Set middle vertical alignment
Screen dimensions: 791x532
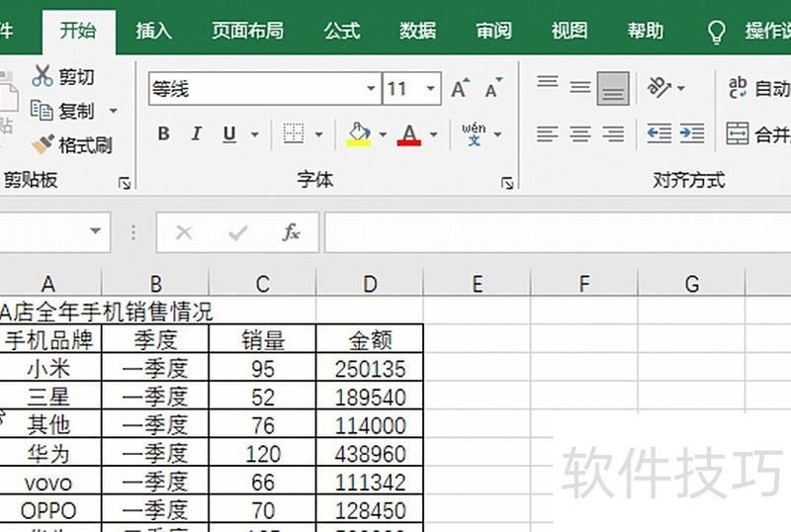(x=580, y=88)
